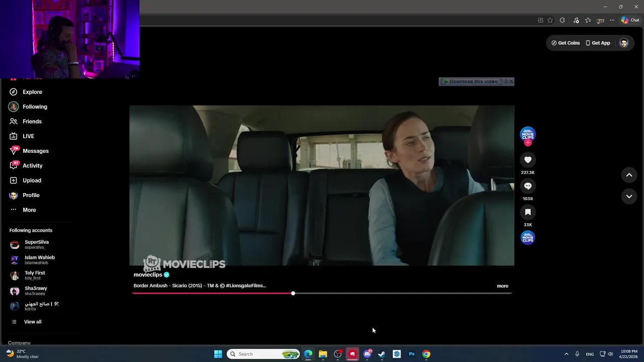The image size is (644, 362).
Task: Click Get Coins button
Action: click(x=566, y=43)
